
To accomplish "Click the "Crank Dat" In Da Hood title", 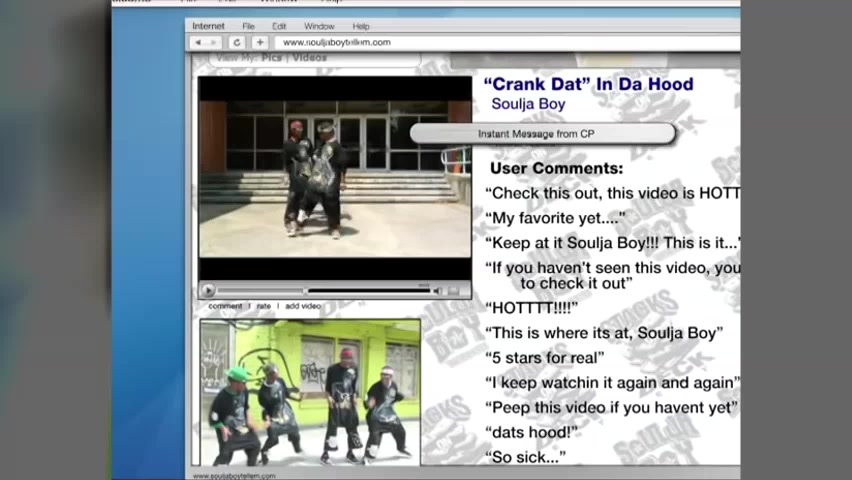I will pyautogui.click(x=588, y=84).
